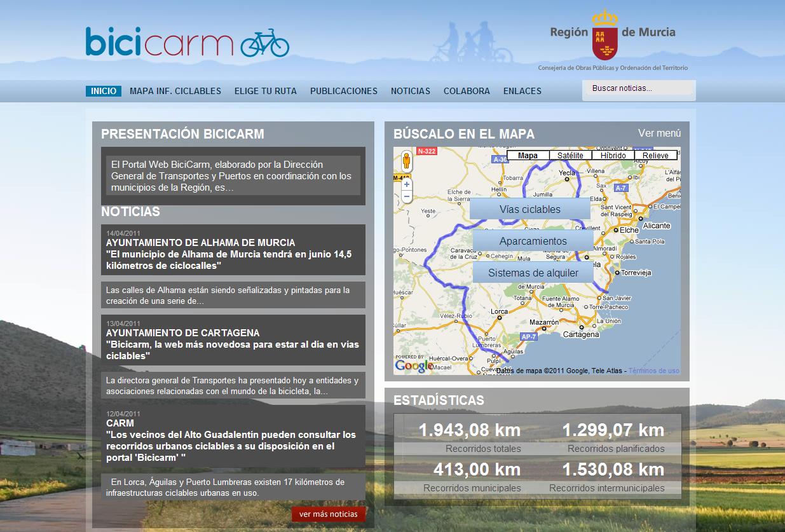Open NOTICIAS menu item
This screenshot has height=532, width=785.
411,91
